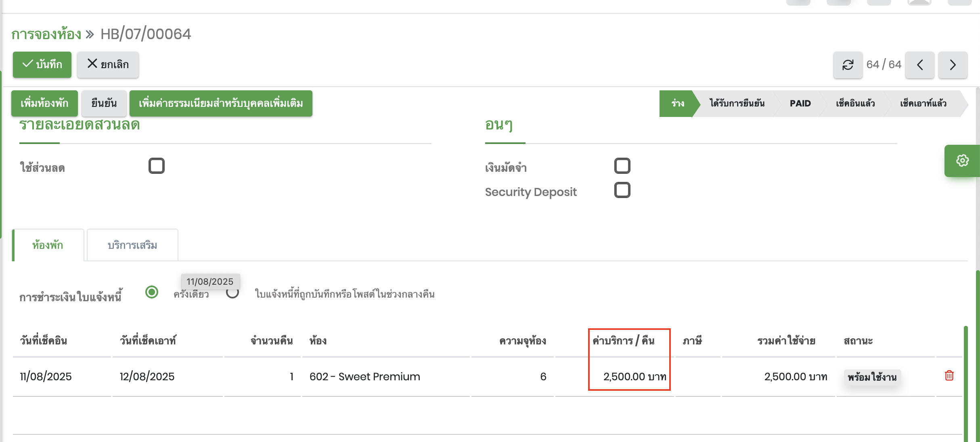Select the เช็คอินแล้ว status stage

tap(855, 103)
